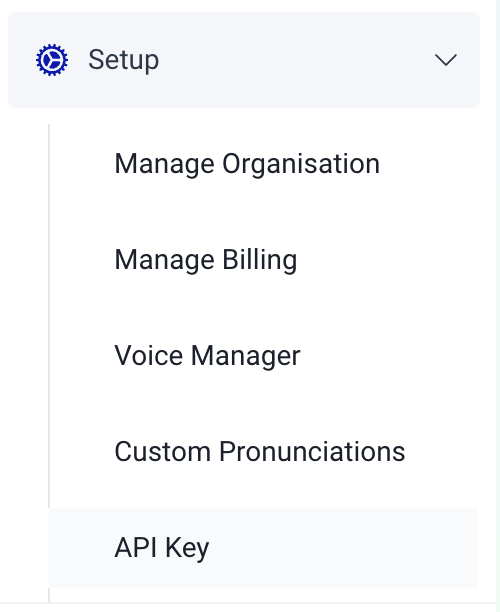Click the word Pronunciations in the list
Image resolution: width=500 pixels, height=612 pixels.
[x=312, y=452]
